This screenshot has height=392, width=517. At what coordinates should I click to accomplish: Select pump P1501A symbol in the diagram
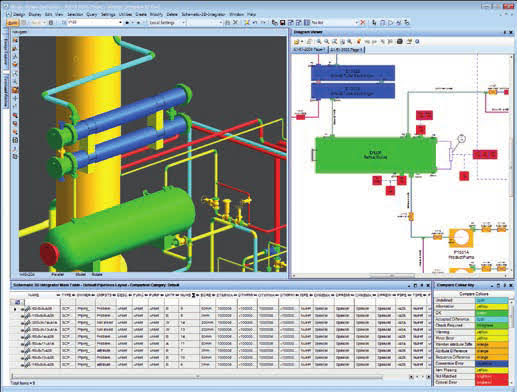(x=461, y=239)
